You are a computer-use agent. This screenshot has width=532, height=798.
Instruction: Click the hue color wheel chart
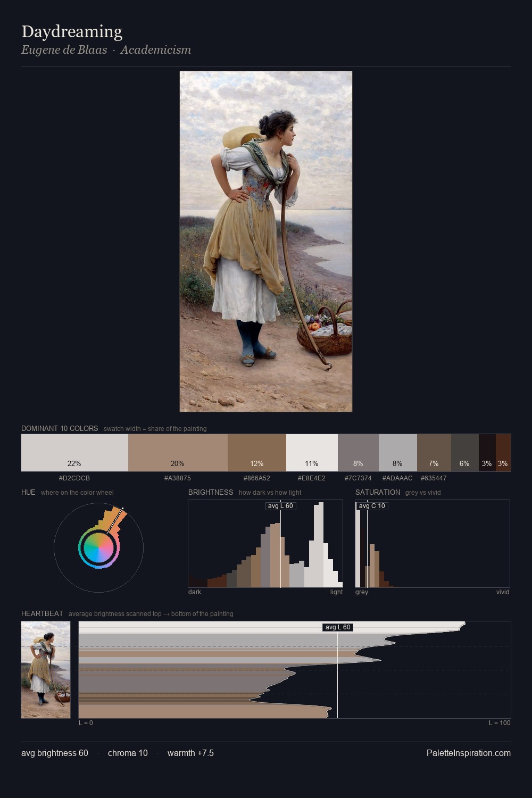(x=98, y=547)
